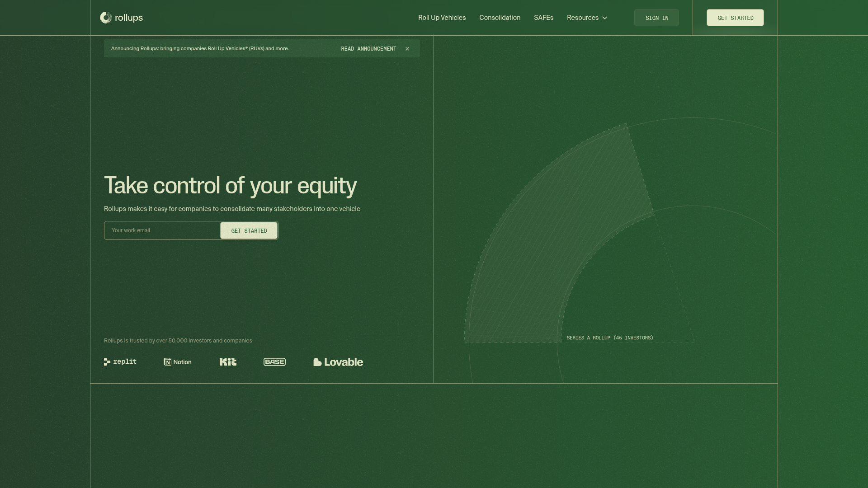Click the BASE logo

point(274,362)
